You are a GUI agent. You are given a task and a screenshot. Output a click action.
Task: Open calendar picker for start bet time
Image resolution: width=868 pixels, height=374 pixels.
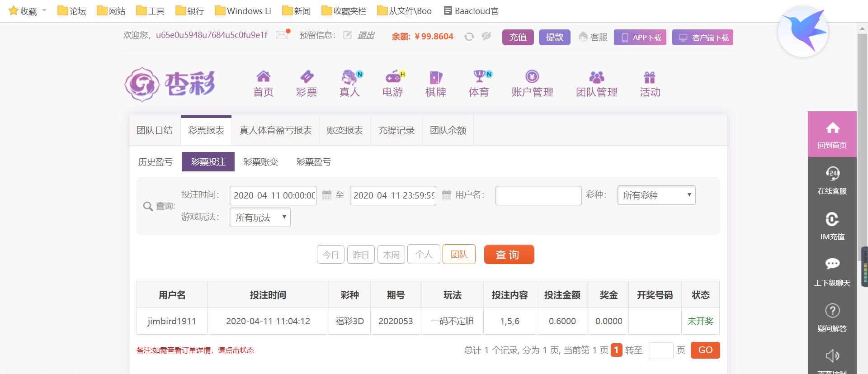click(x=327, y=195)
